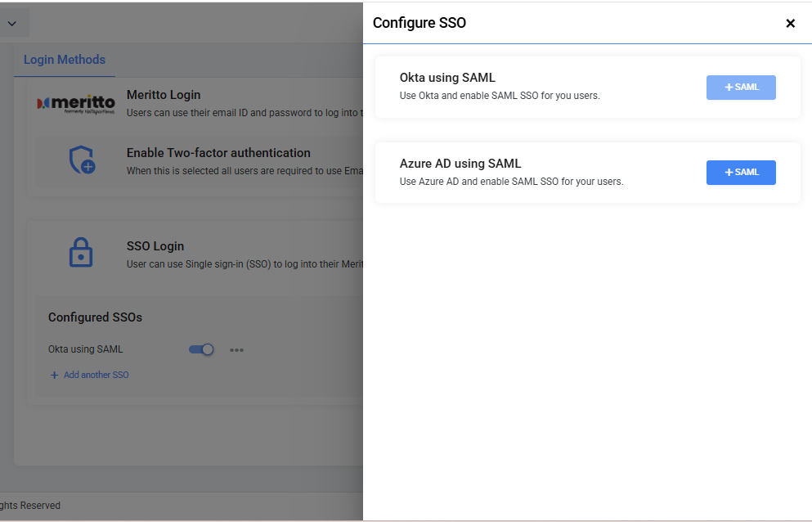Image resolution: width=812 pixels, height=522 pixels.
Task: Click the SSO Login padlock icon
Action: coord(80,253)
